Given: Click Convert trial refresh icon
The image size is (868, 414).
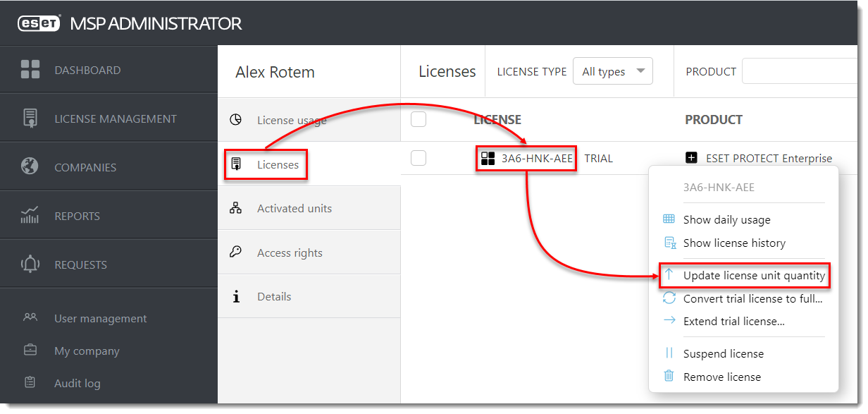Looking at the screenshot, I should coord(669,298).
